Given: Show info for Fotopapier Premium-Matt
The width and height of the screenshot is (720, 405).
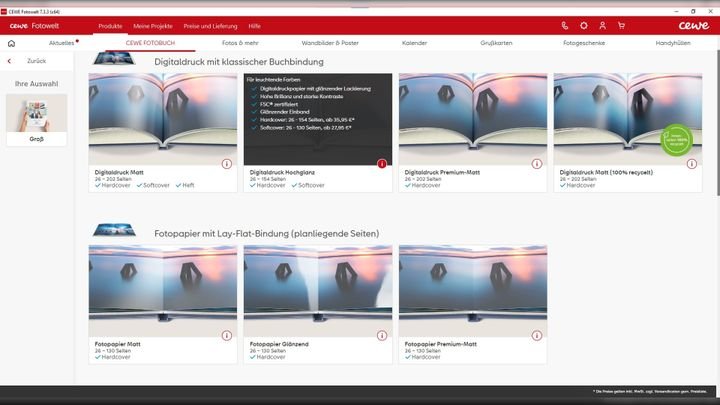Looking at the screenshot, I should (537, 336).
